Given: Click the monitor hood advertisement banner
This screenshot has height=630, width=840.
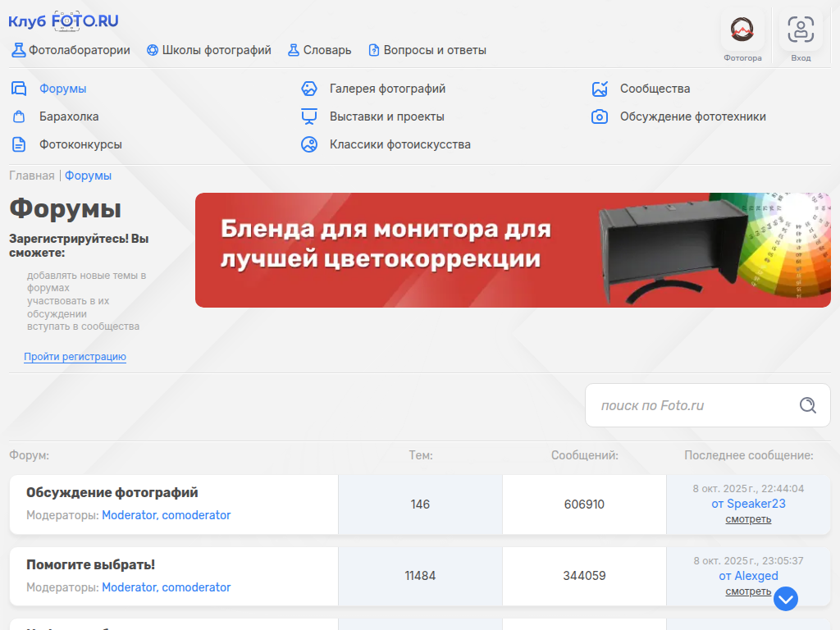Looking at the screenshot, I should (x=513, y=250).
